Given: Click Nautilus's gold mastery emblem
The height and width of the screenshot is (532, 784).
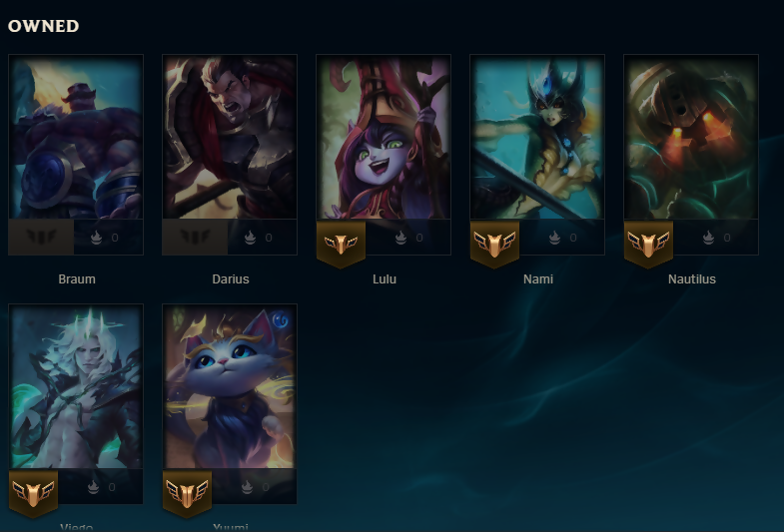Looking at the screenshot, I should [648, 245].
